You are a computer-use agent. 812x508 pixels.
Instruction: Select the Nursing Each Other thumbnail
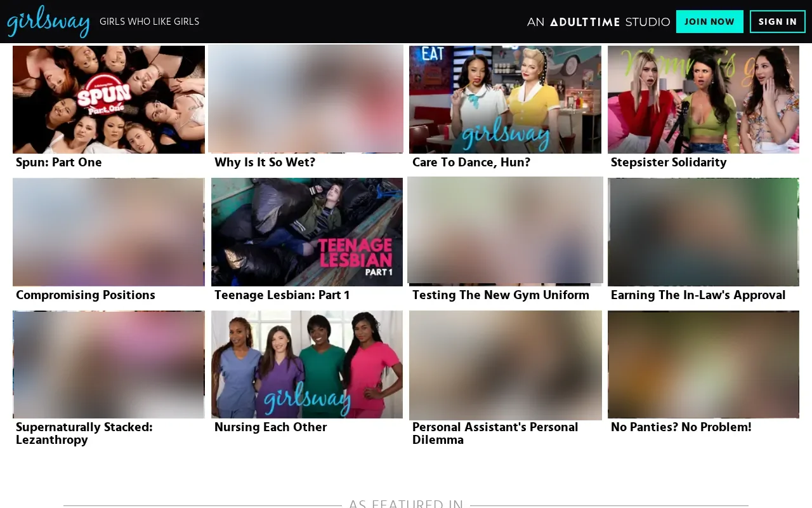pos(307,364)
